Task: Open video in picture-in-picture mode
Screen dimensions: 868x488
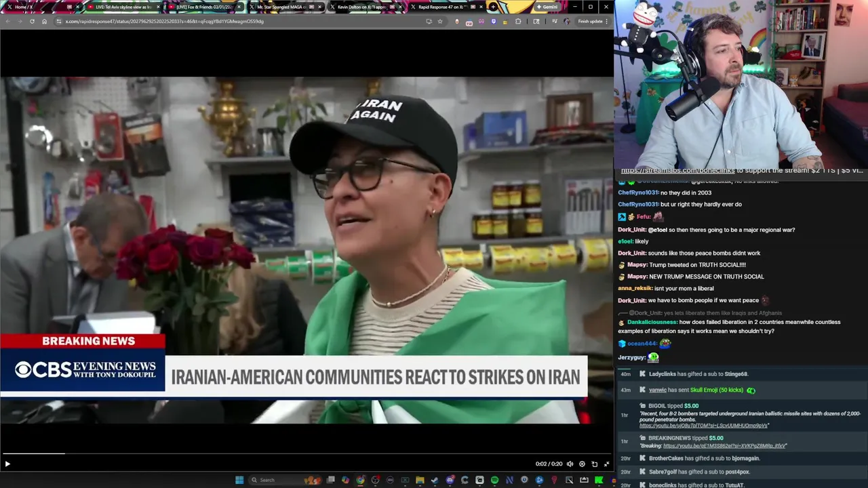Action: point(594,464)
